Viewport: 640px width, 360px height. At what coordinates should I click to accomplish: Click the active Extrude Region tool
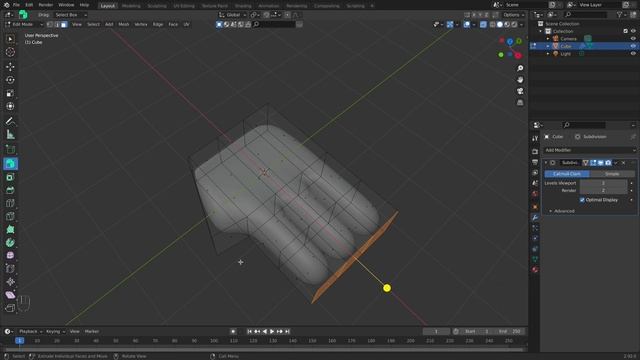click(x=10, y=164)
